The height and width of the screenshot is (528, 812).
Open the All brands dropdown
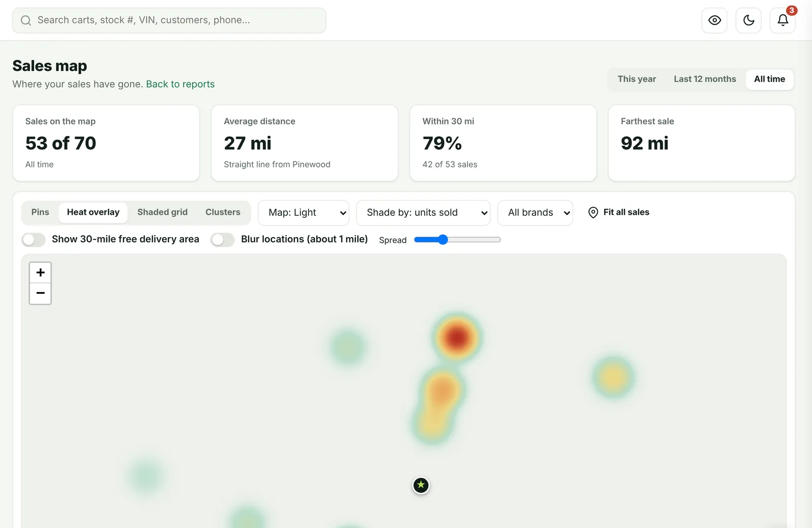point(535,213)
